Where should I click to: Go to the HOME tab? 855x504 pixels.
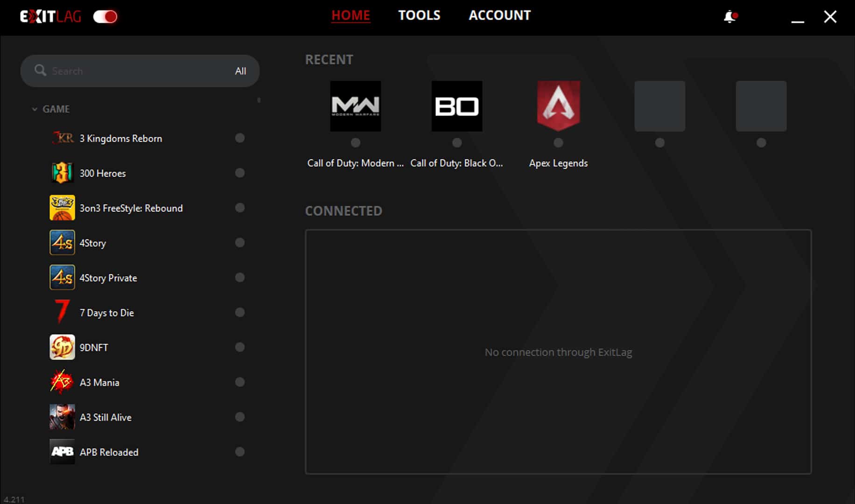pyautogui.click(x=350, y=15)
